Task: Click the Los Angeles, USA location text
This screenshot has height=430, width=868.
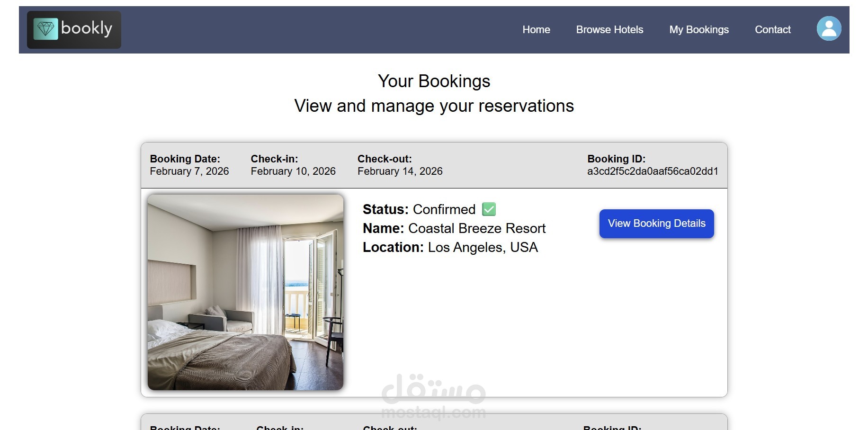Action: (x=483, y=247)
